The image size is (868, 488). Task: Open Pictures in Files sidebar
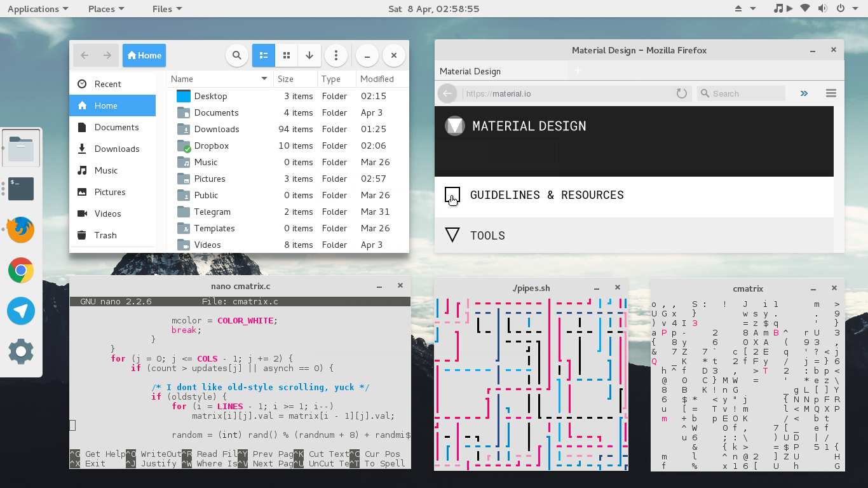[x=112, y=192]
